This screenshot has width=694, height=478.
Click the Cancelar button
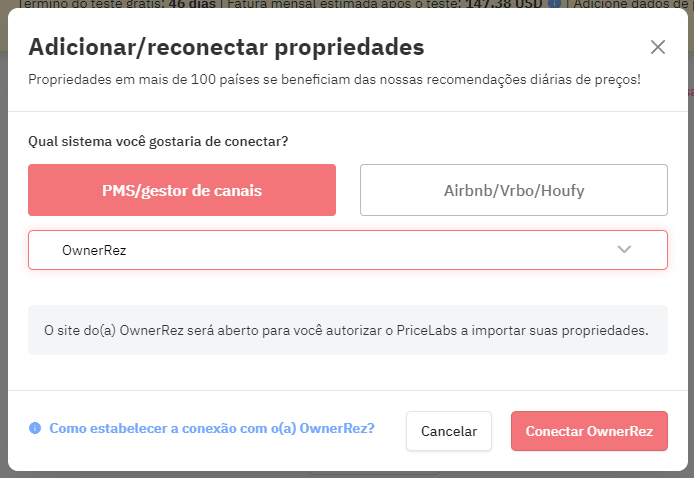point(449,431)
